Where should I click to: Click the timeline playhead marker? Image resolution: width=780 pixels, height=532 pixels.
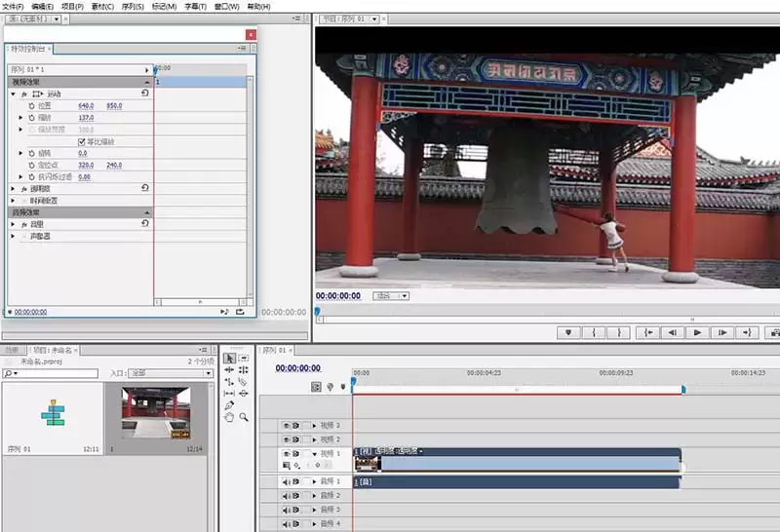[353, 382]
